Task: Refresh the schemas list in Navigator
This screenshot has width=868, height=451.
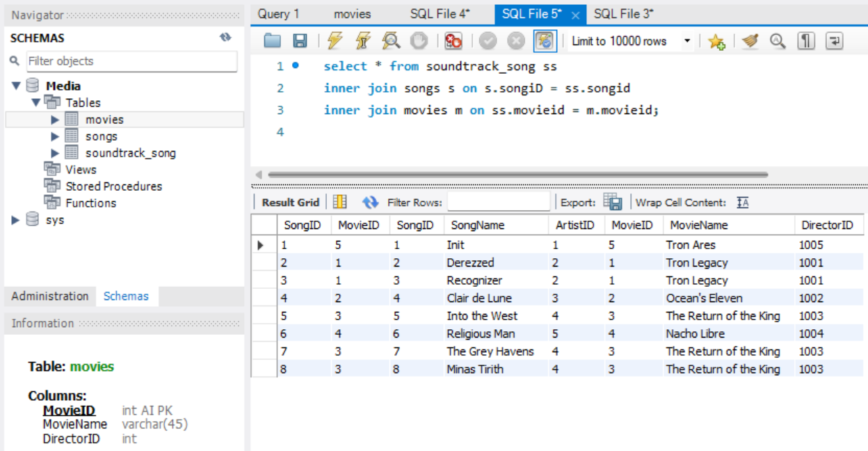Action: pyautogui.click(x=225, y=38)
